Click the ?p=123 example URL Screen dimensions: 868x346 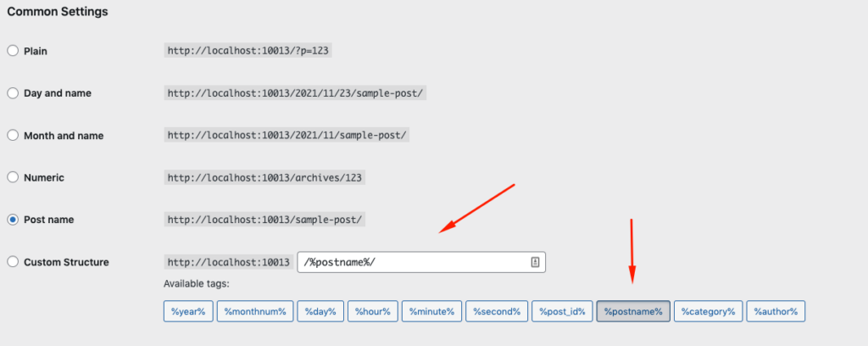[x=248, y=51]
